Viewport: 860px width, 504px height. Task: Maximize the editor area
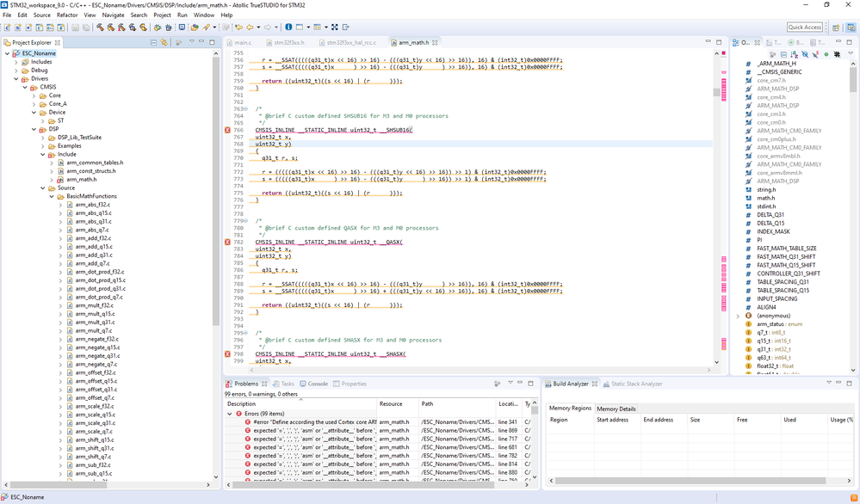tap(719, 41)
